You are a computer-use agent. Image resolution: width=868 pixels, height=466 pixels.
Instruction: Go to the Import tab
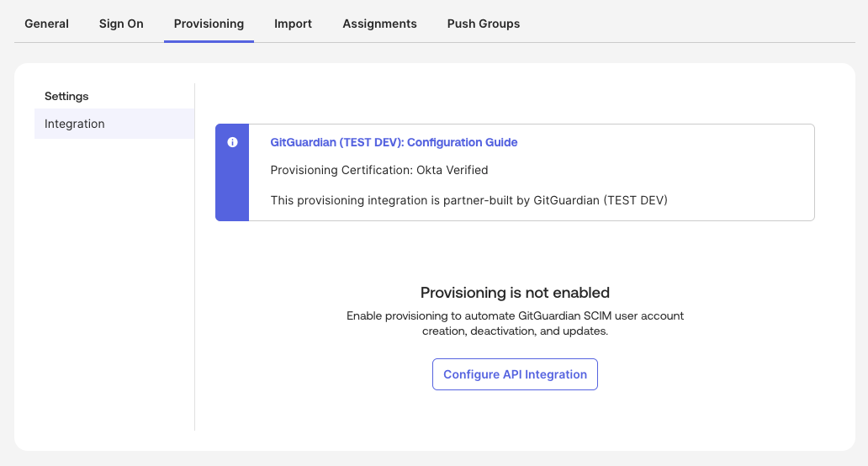point(293,24)
